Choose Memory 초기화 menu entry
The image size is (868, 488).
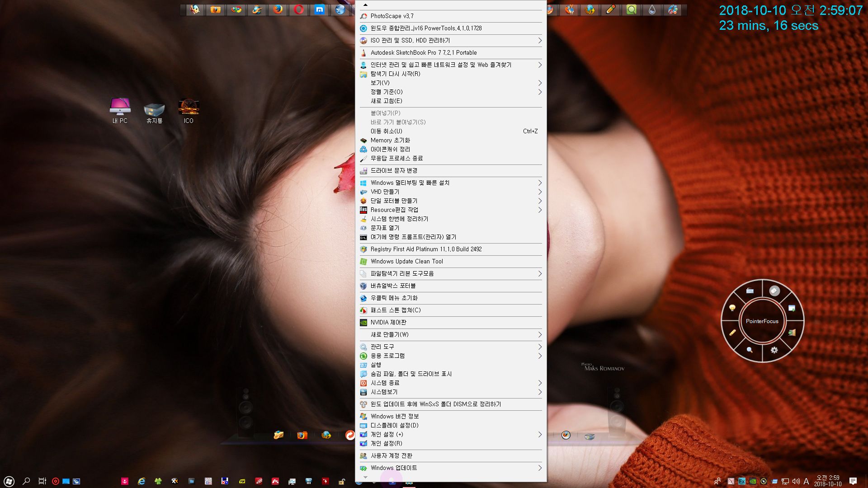click(451, 140)
